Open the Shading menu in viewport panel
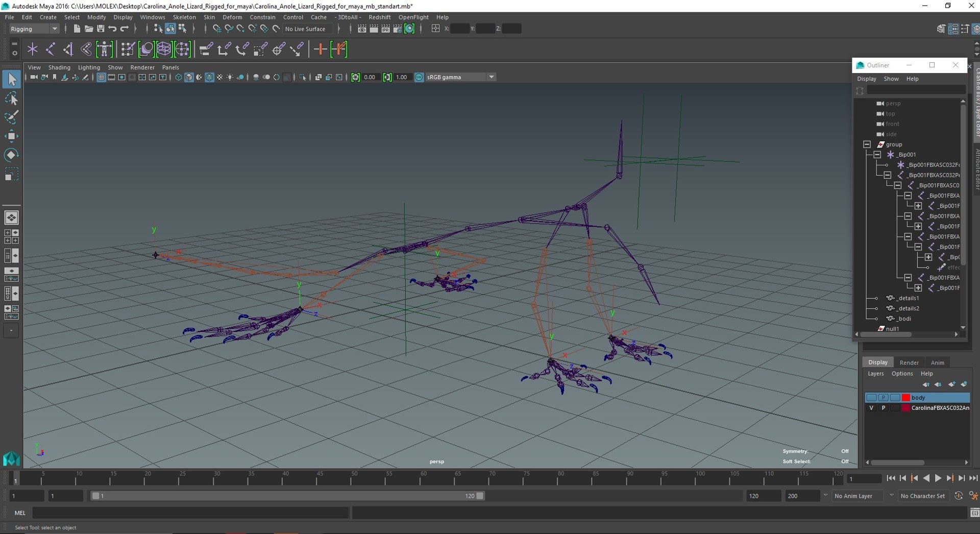Image resolution: width=980 pixels, height=534 pixels. (59, 67)
